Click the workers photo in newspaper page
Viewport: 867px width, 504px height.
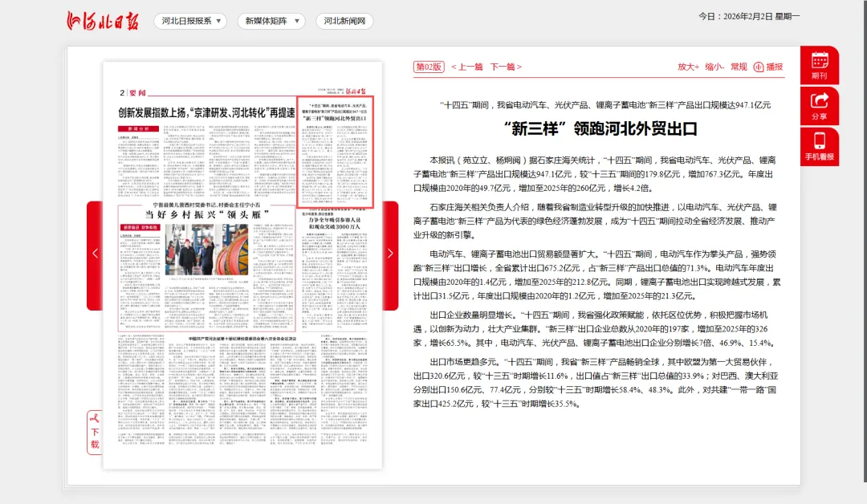pos(206,249)
